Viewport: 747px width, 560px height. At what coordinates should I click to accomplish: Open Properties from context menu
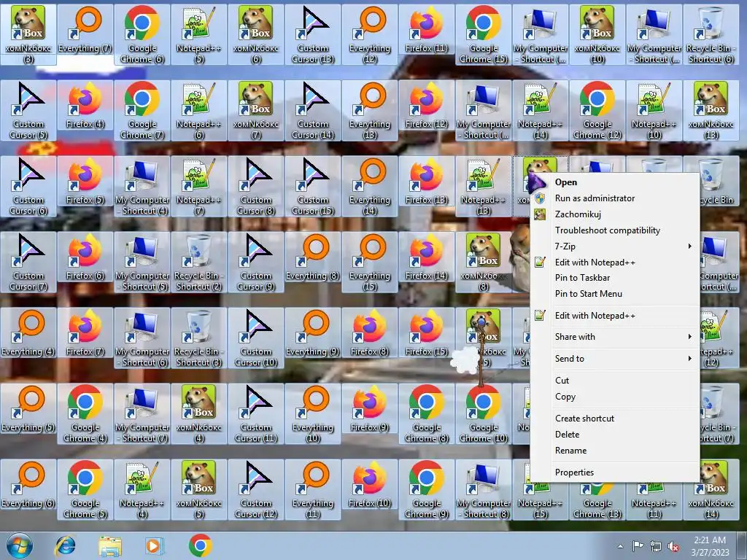coord(614,472)
